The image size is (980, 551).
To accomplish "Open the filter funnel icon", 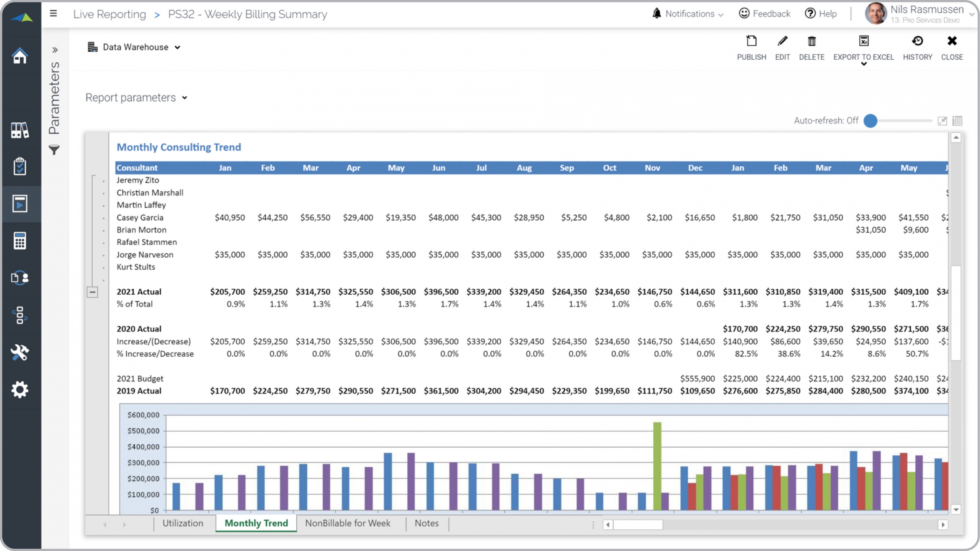I will [x=54, y=150].
